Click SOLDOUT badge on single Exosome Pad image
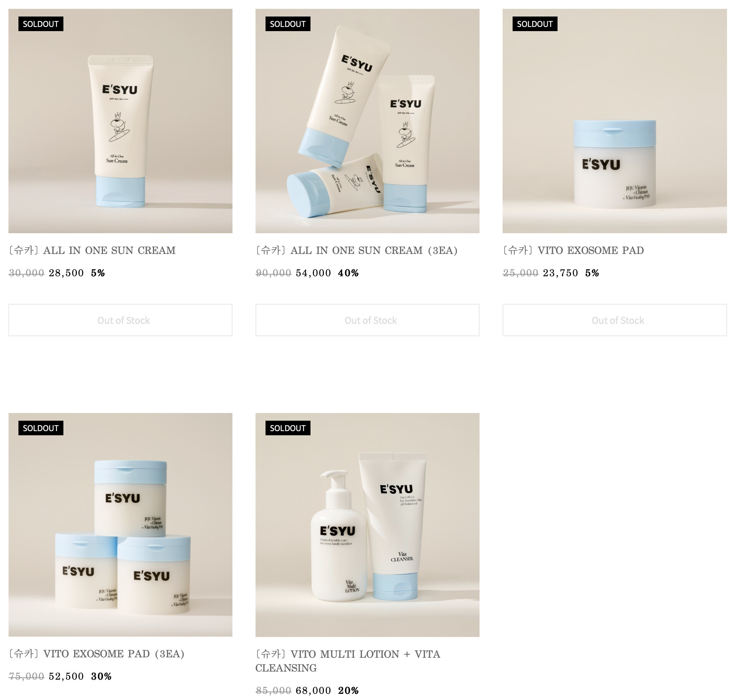Screen dimensions: 737x700 click(535, 24)
